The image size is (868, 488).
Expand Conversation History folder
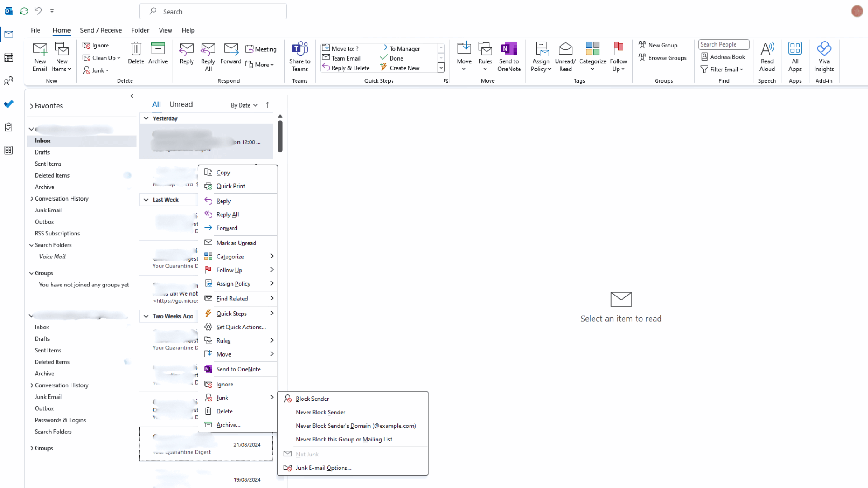pos(32,198)
